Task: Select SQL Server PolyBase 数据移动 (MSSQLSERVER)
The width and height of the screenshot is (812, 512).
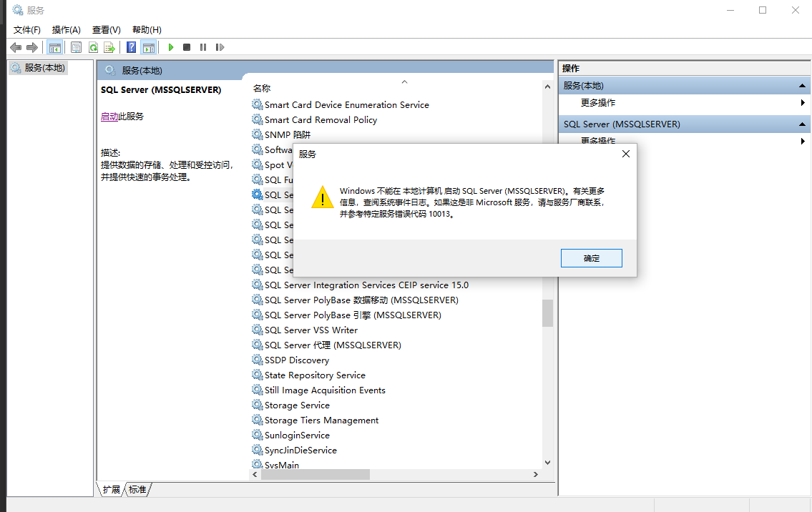Action: [355, 300]
